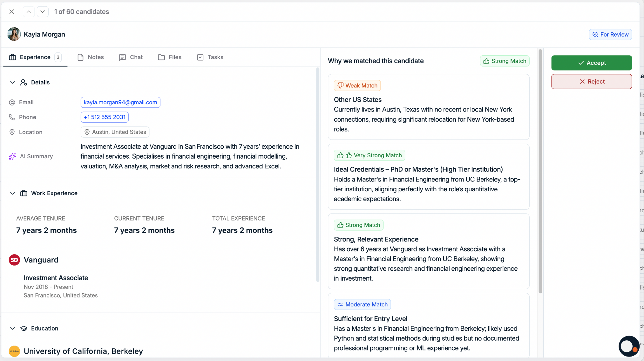Collapse the Education section chevron
Screen dimensions: 644x361
click(12, 328)
